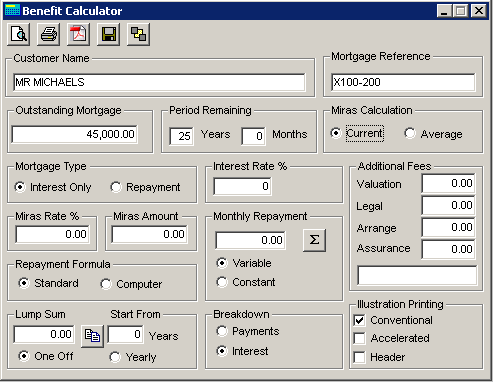Click the blank field under Assurance

click(x=417, y=275)
